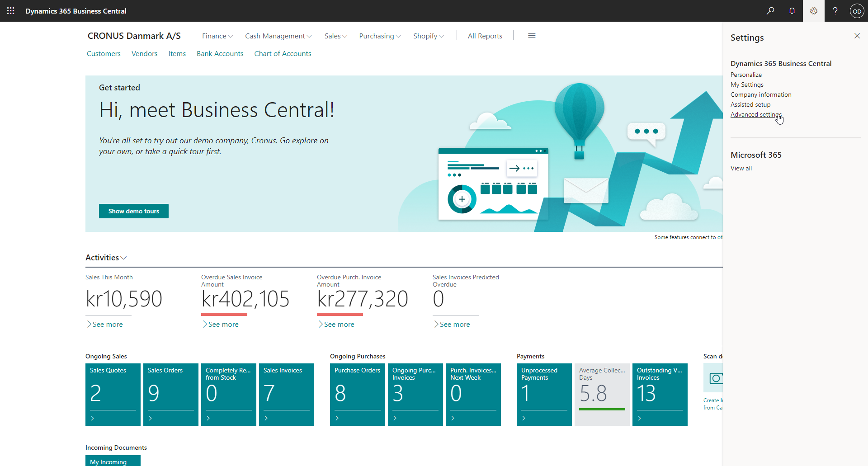Open the OD user account avatar
The image size is (868, 466).
[x=857, y=11]
